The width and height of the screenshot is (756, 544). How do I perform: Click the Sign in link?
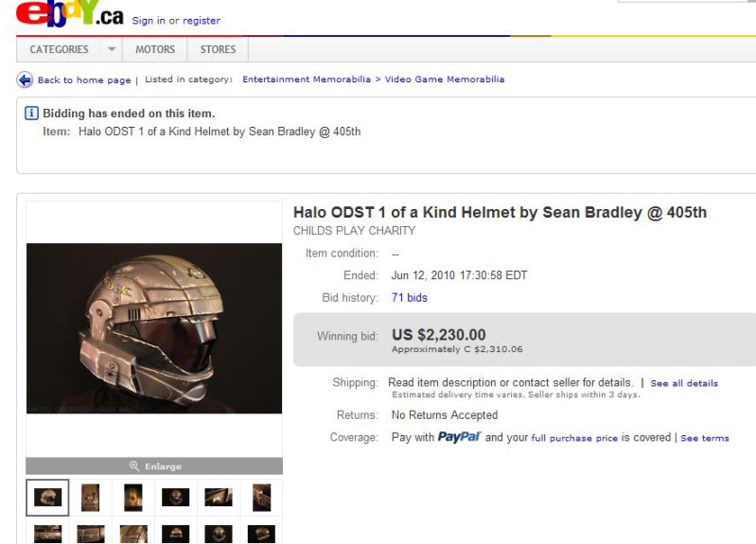[149, 21]
